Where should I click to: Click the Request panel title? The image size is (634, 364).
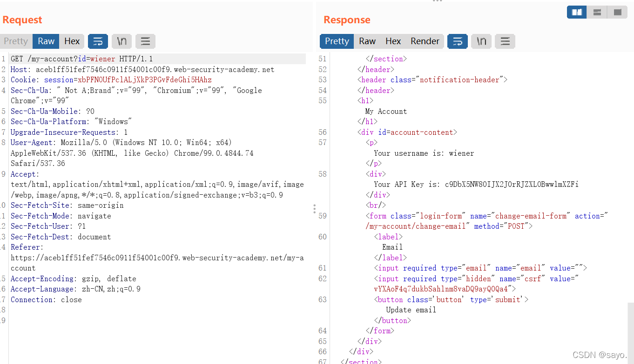[22, 20]
